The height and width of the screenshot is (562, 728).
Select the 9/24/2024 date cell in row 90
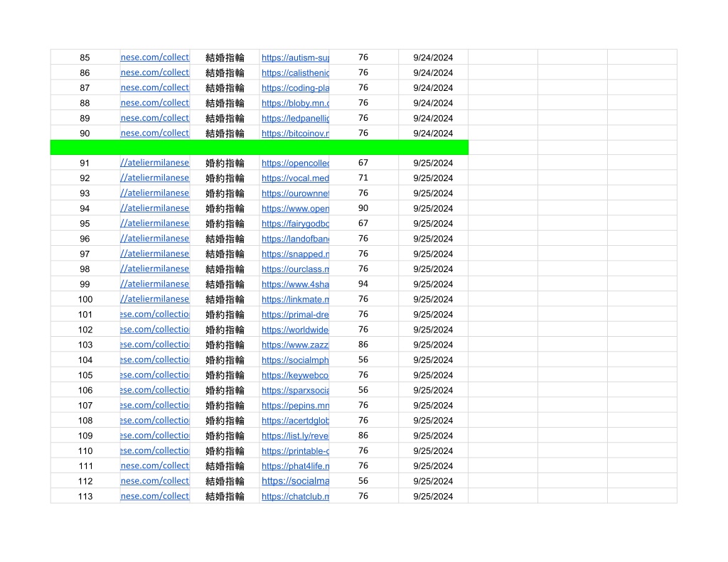point(433,133)
